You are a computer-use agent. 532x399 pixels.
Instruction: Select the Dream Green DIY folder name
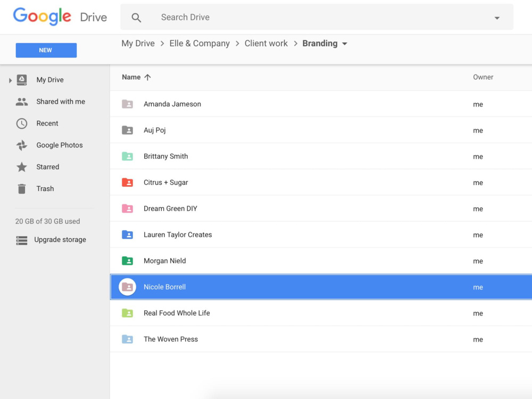tap(170, 209)
